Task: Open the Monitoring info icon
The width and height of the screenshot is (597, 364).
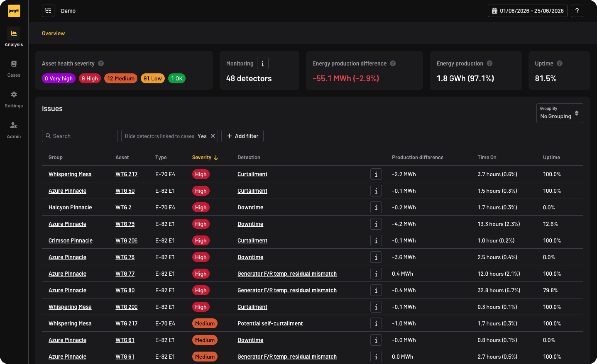Action: [x=263, y=64]
